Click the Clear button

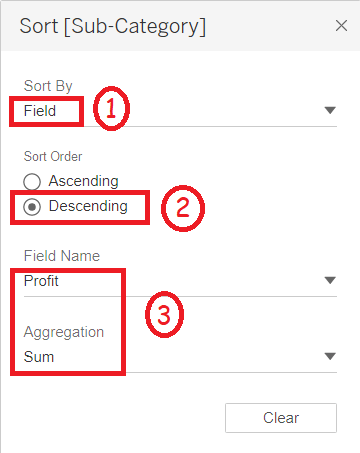click(x=281, y=418)
